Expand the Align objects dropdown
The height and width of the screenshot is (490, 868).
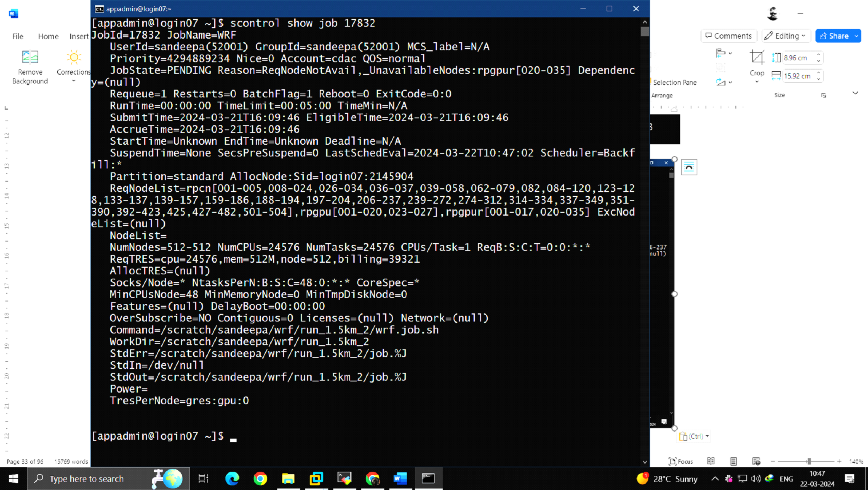(x=723, y=53)
